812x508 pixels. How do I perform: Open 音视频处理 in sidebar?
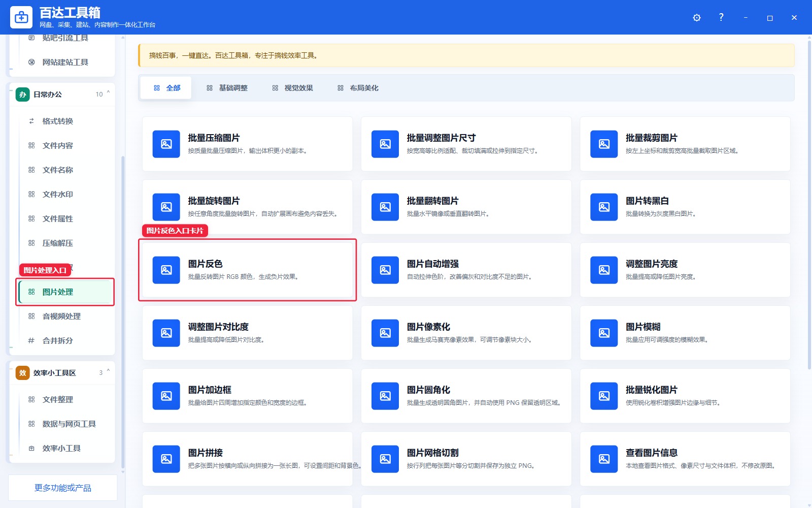pos(65,316)
